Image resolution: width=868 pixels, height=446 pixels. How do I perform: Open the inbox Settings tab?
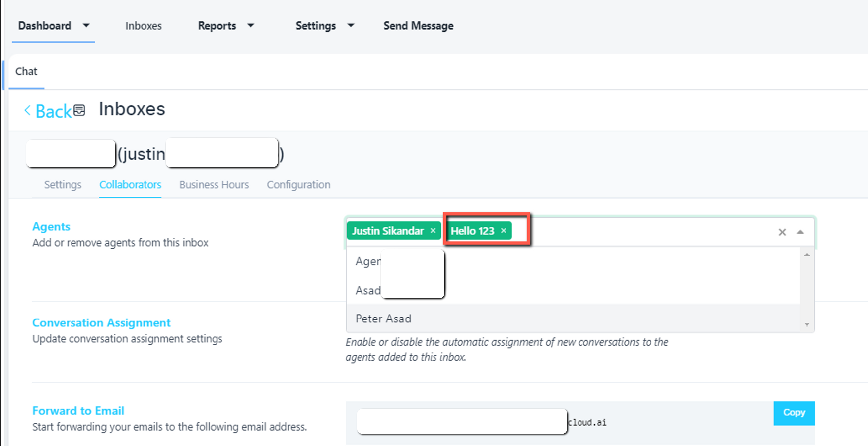click(63, 185)
